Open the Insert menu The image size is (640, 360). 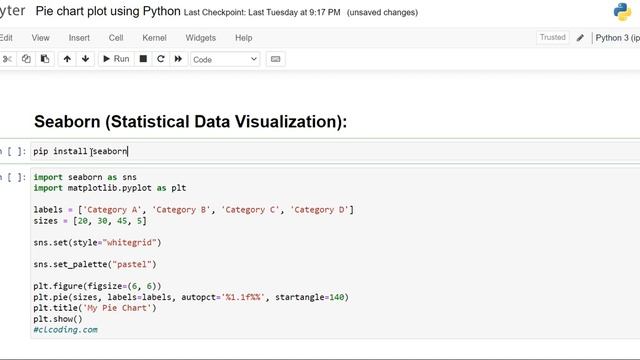click(79, 38)
